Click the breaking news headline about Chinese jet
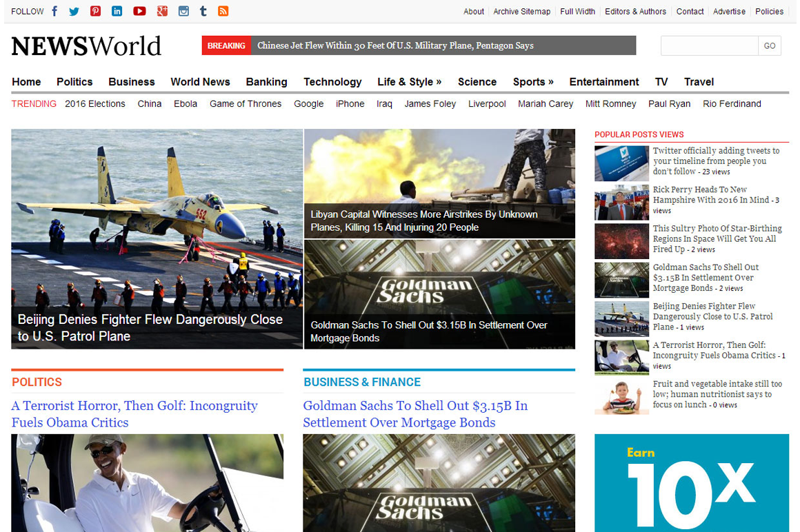The image size is (800, 532). coord(395,45)
